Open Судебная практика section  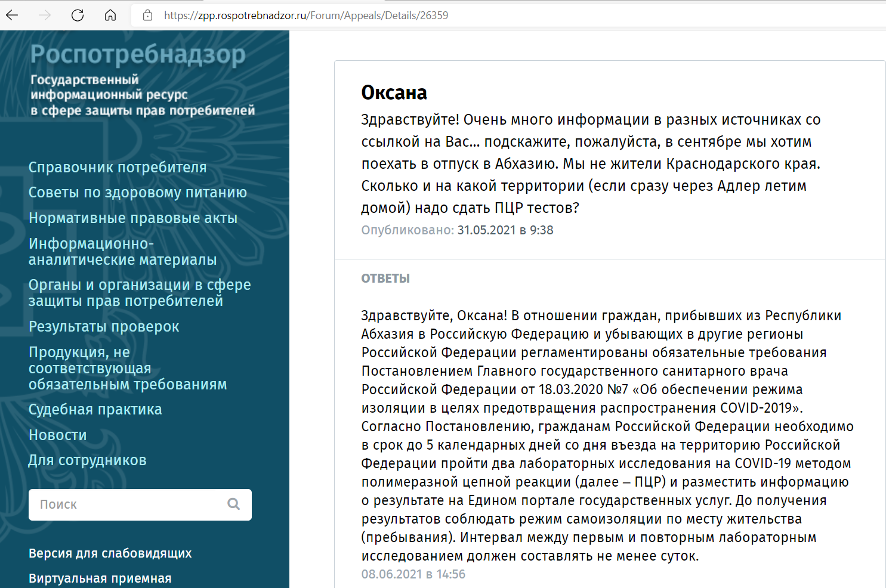coord(95,410)
